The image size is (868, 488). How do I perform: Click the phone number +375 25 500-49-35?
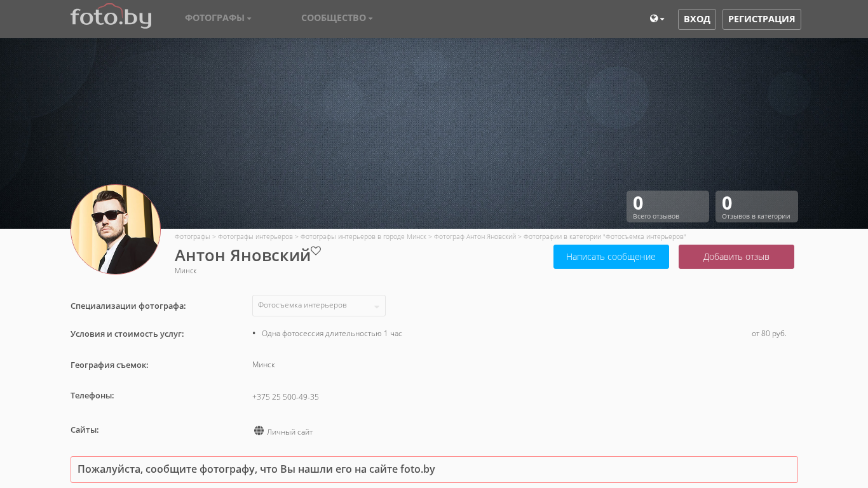tap(285, 397)
